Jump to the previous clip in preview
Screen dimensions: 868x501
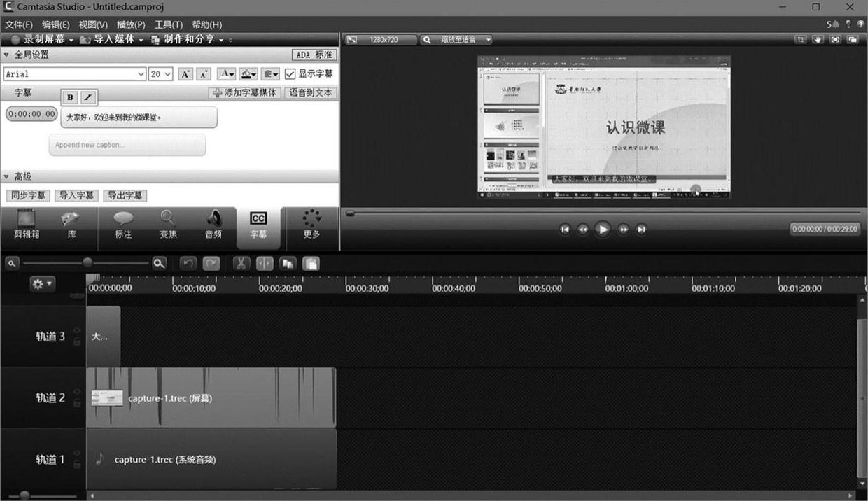click(x=566, y=229)
